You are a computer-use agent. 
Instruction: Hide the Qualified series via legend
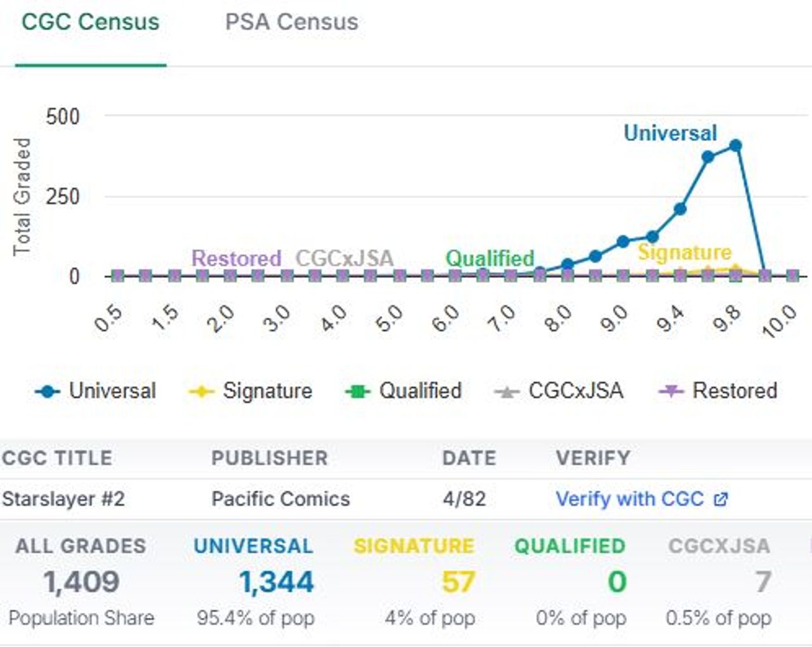click(x=403, y=391)
